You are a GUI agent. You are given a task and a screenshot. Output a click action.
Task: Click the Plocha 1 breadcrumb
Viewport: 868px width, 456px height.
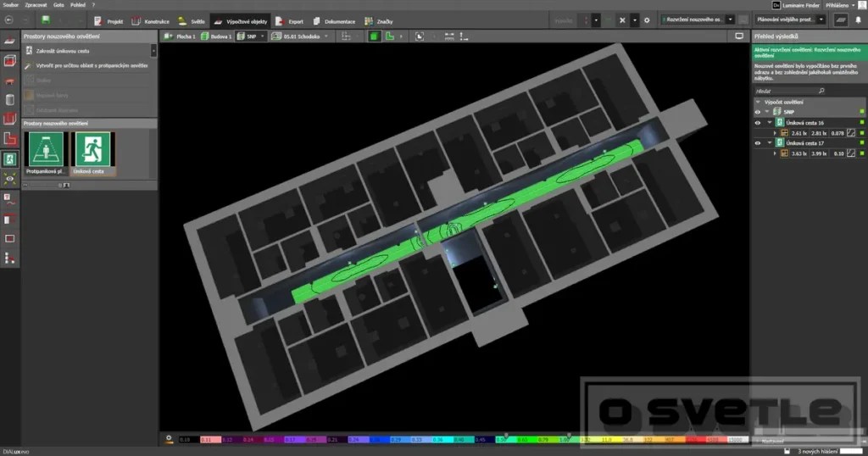pos(180,36)
